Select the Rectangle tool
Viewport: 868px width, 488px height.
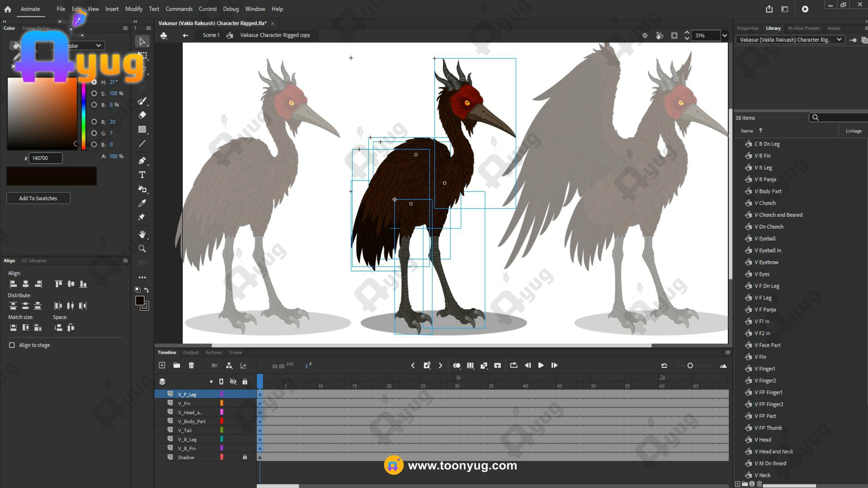click(x=142, y=130)
